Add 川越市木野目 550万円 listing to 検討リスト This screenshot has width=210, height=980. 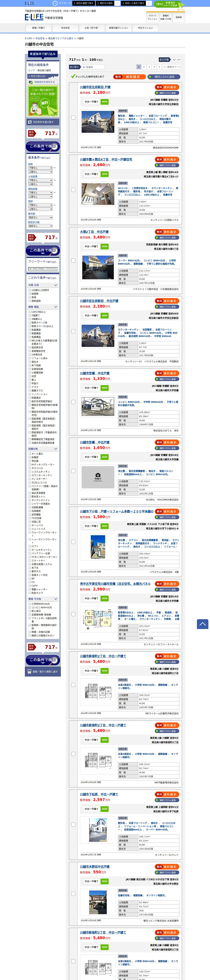coord(167,872)
